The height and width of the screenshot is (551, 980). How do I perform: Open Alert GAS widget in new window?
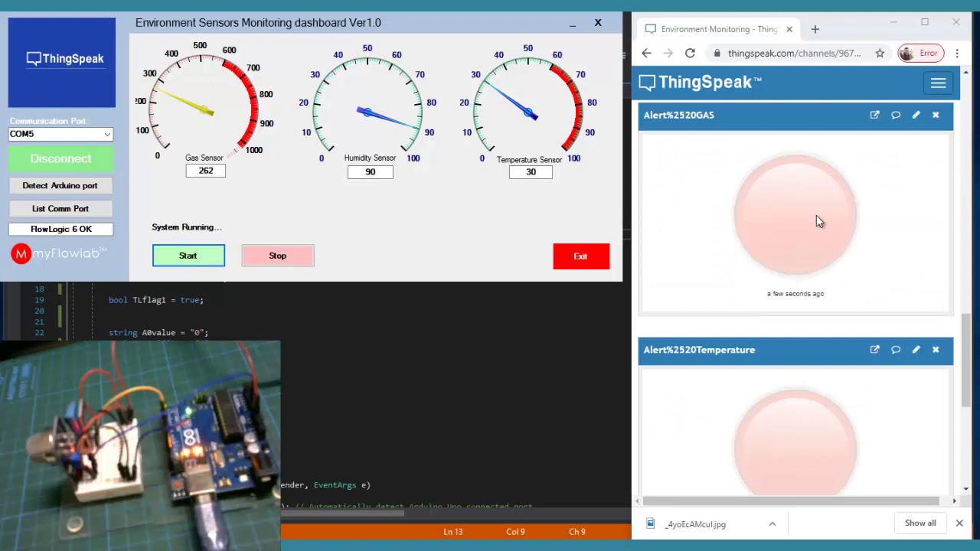(874, 115)
